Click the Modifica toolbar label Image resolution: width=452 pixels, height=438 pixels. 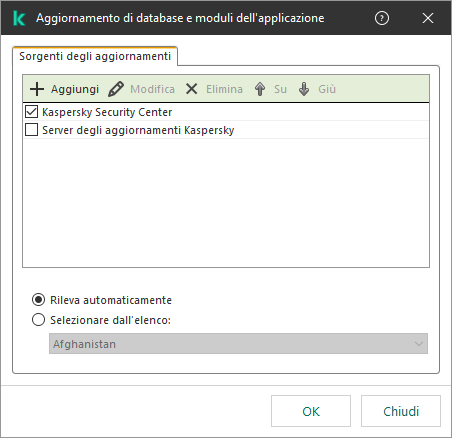[x=152, y=89]
